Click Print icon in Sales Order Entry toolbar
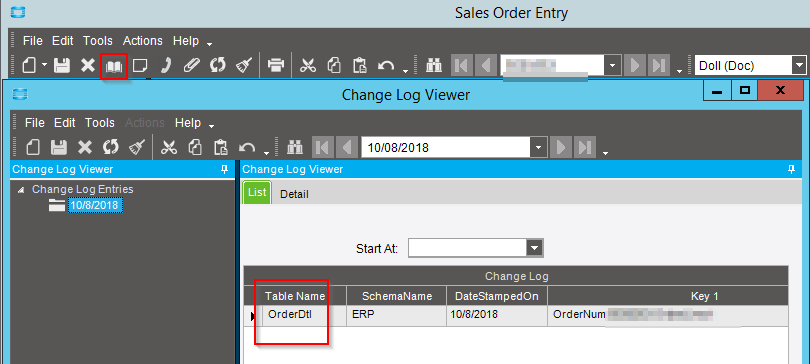The height and width of the screenshot is (364, 810). point(276,66)
